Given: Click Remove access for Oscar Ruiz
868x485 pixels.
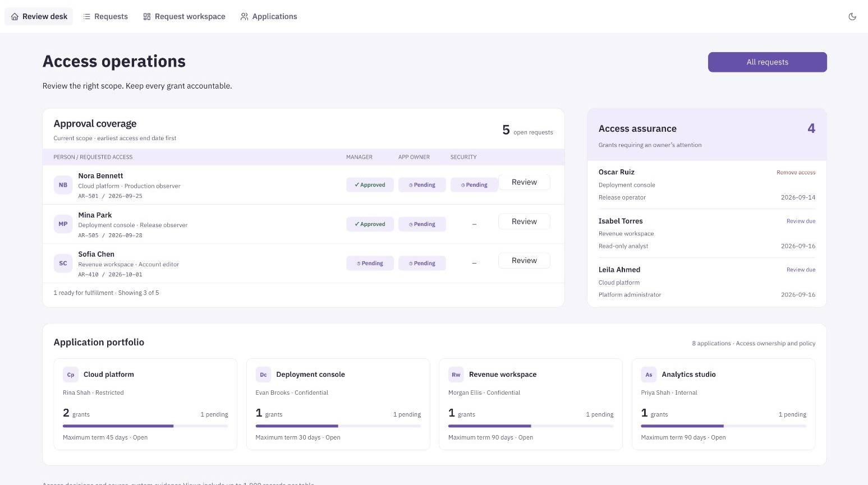Looking at the screenshot, I should [x=796, y=173].
